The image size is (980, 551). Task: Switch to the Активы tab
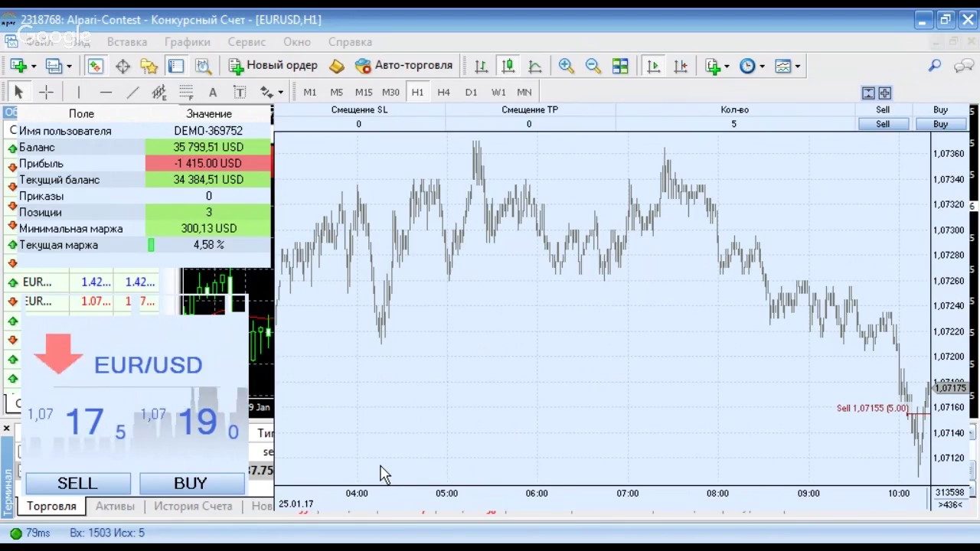[x=115, y=506]
